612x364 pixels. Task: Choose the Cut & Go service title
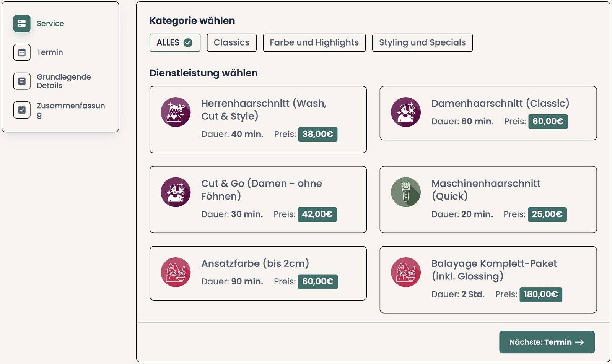click(261, 190)
